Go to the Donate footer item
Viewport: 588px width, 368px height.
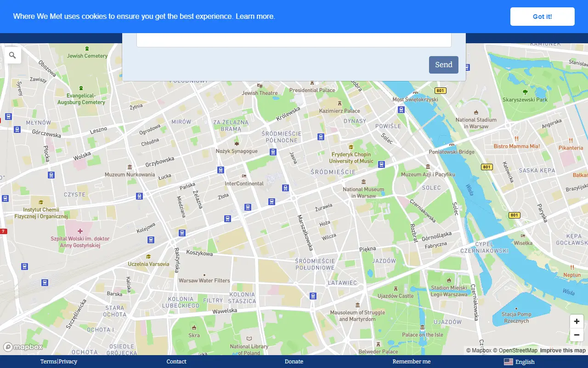[x=294, y=362]
